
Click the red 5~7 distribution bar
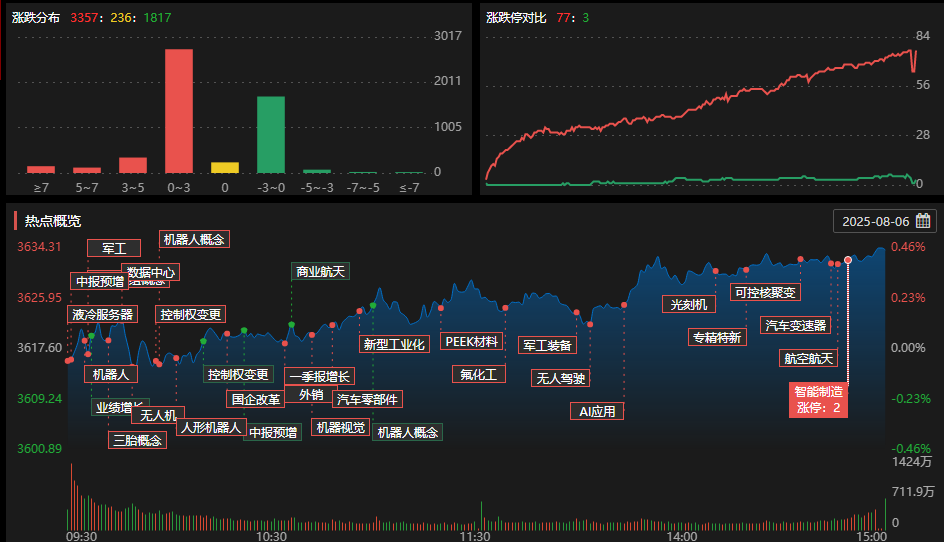tap(87, 170)
